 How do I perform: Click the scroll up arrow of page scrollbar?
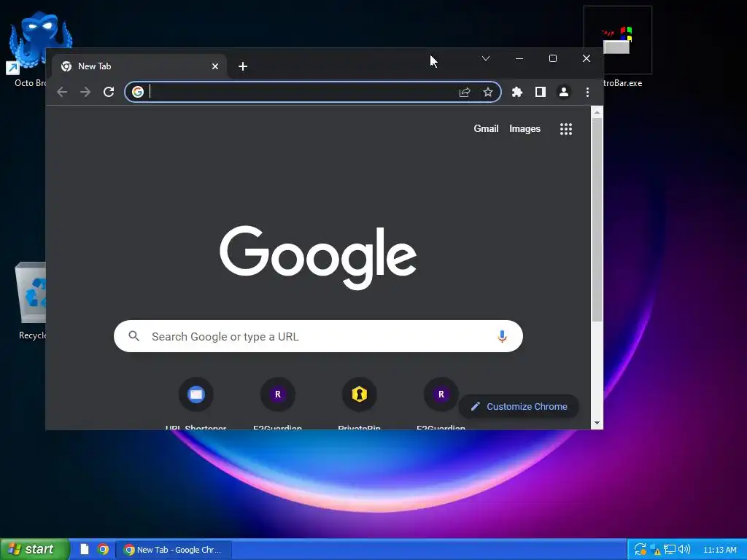[597, 112]
